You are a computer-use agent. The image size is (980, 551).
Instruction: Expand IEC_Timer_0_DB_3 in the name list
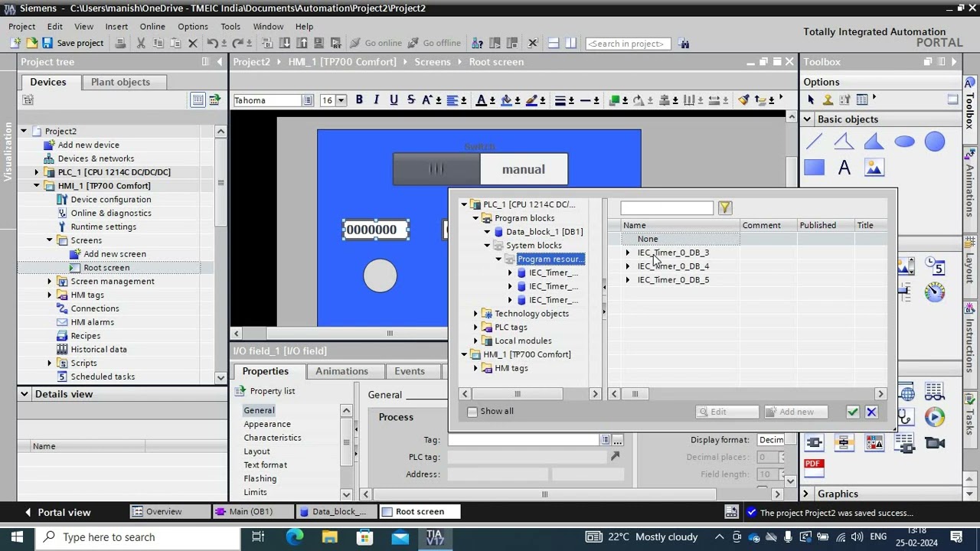(x=628, y=253)
